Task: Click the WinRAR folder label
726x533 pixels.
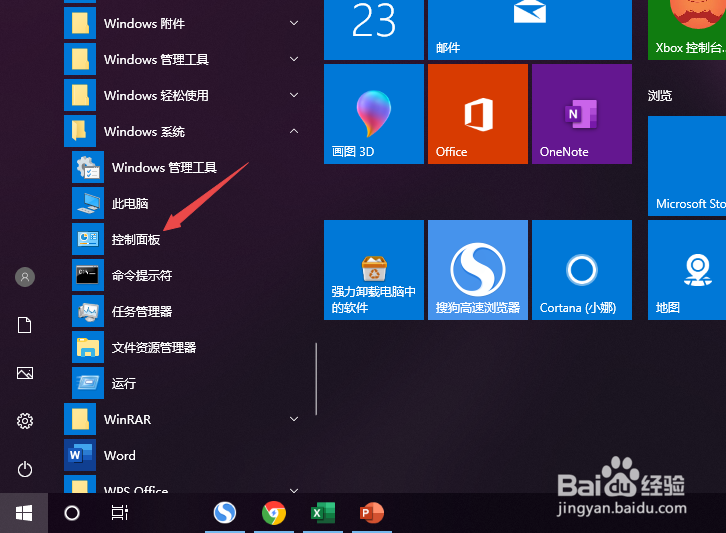Action: click(x=127, y=420)
